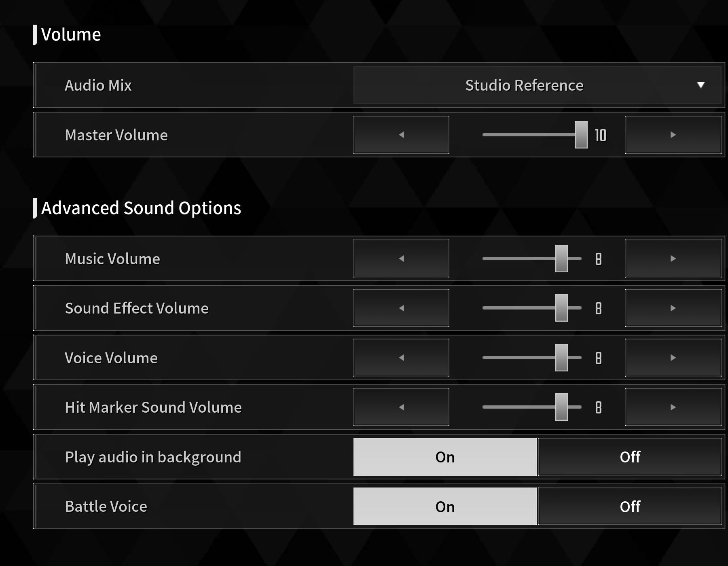Lower Music Volume using left arrow
The image size is (728, 566).
pyautogui.click(x=401, y=259)
